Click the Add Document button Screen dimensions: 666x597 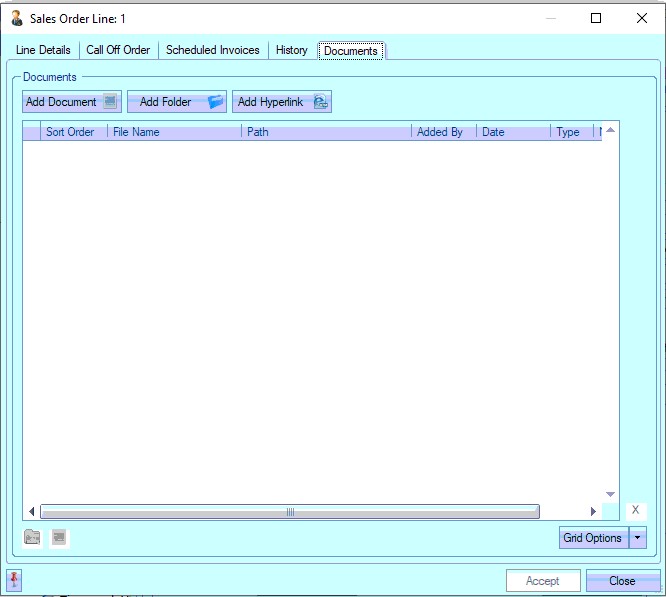coord(72,102)
